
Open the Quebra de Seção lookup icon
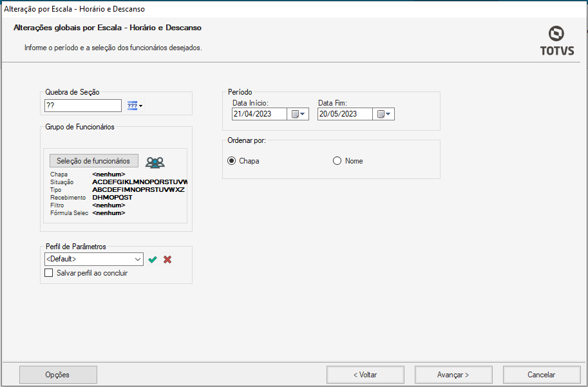point(135,106)
